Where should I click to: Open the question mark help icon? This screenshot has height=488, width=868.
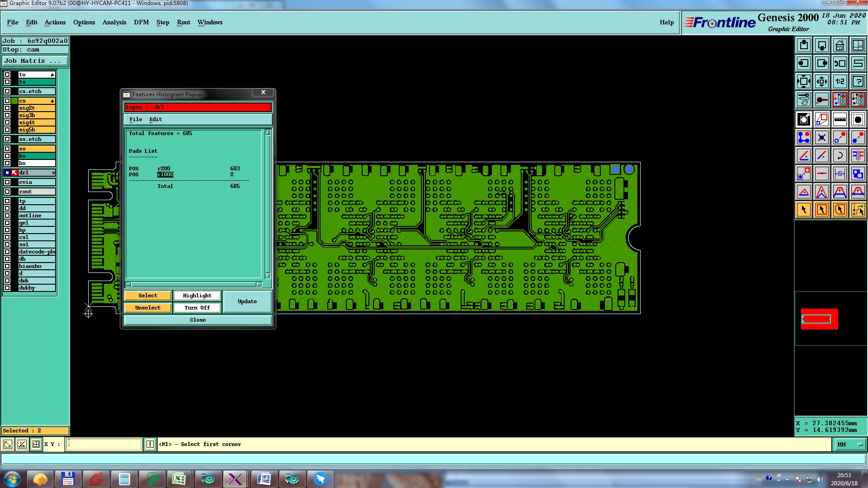point(858,81)
